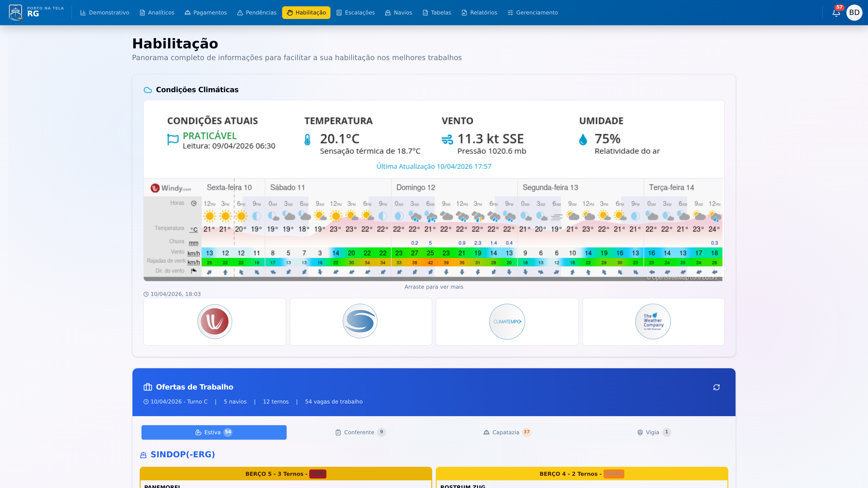Switch to the Conferente category with 9 vagas
The image size is (868, 488).
360,432
